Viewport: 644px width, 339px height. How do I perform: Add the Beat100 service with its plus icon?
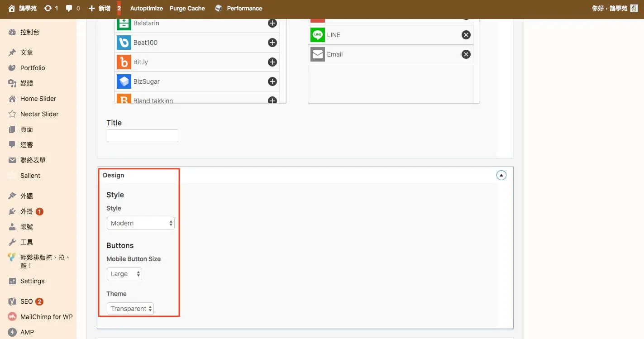272,43
